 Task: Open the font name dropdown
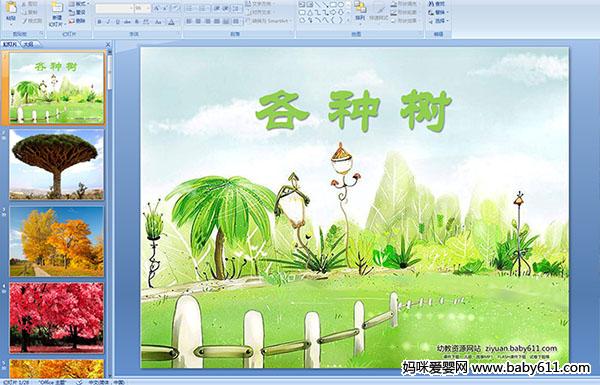(x=114, y=8)
